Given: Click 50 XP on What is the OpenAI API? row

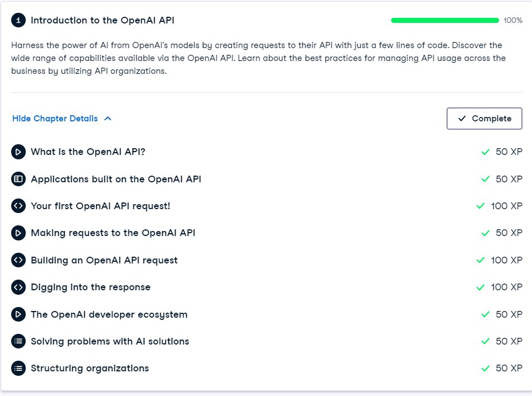Looking at the screenshot, I should [x=509, y=152].
